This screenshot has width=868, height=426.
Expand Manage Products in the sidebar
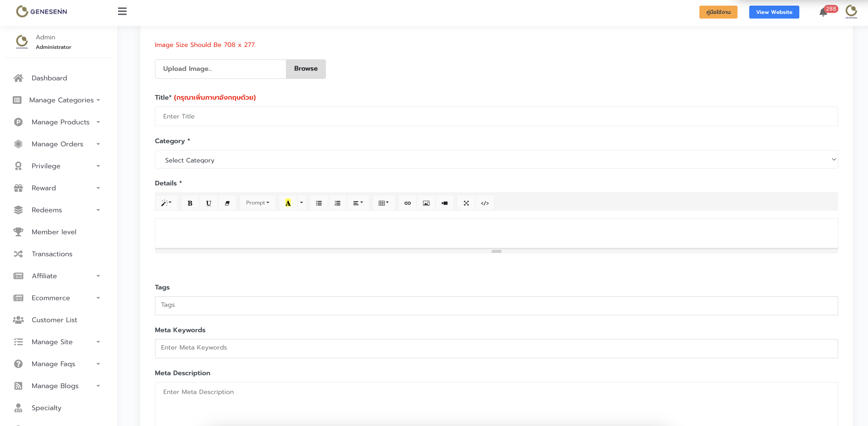[61, 122]
